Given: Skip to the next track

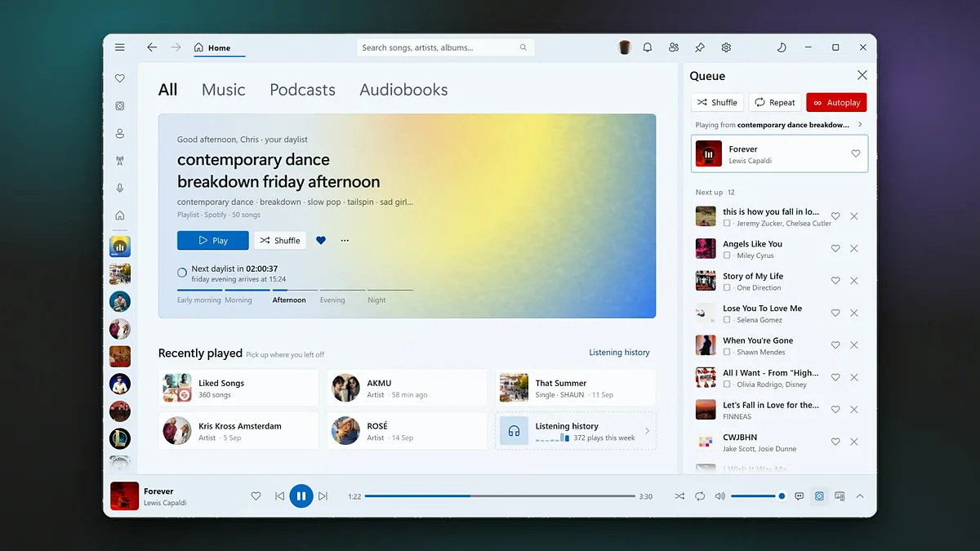Looking at the screenshot, I should click(x=323, y=495).
